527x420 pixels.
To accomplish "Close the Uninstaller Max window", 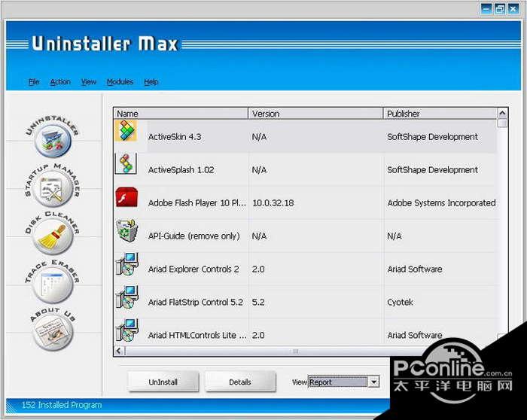I will coord(513,9).
